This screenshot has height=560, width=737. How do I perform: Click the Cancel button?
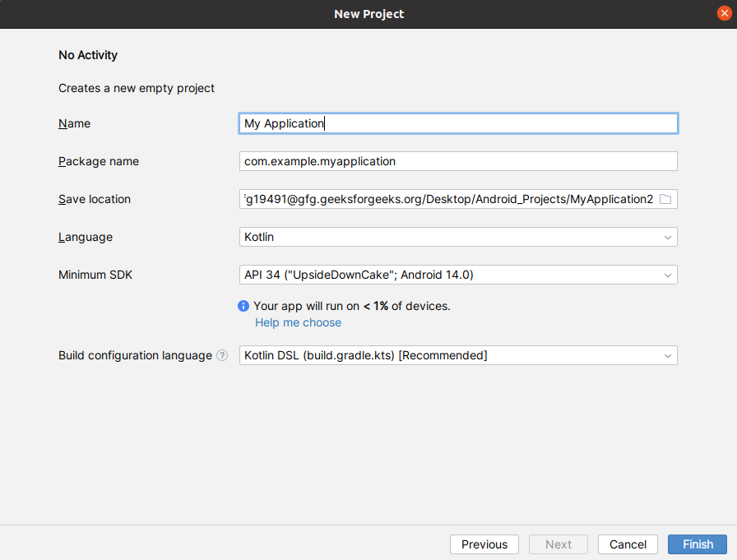628,544
